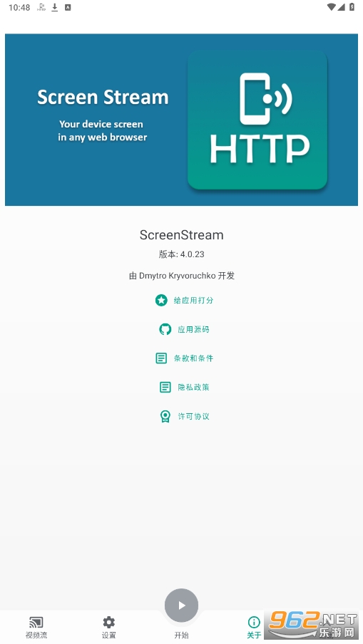Tap the star icon beside 给应用打分
The width and height of the screenshot is (363, 644).
coord(161,300)
